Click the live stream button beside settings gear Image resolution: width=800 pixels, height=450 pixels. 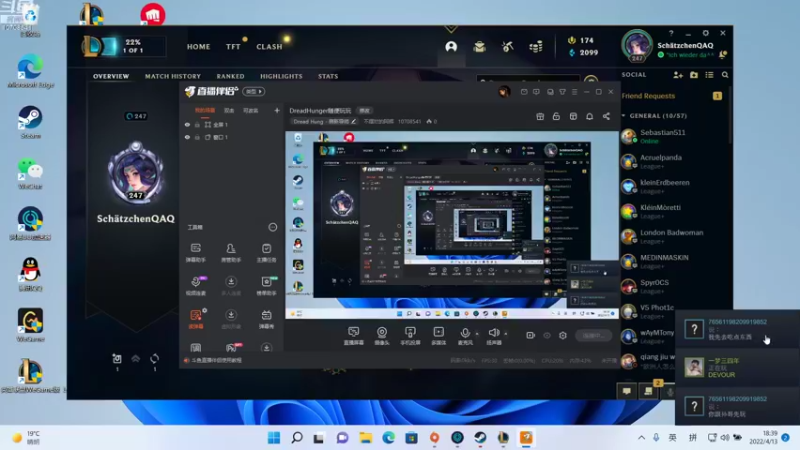(593, 335)
